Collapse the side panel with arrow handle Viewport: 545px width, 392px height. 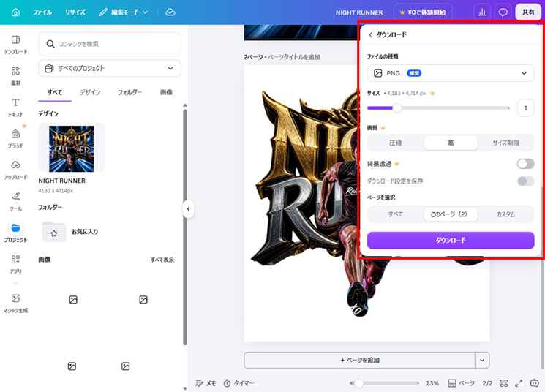pyautogui.click(x=188, y=209)
